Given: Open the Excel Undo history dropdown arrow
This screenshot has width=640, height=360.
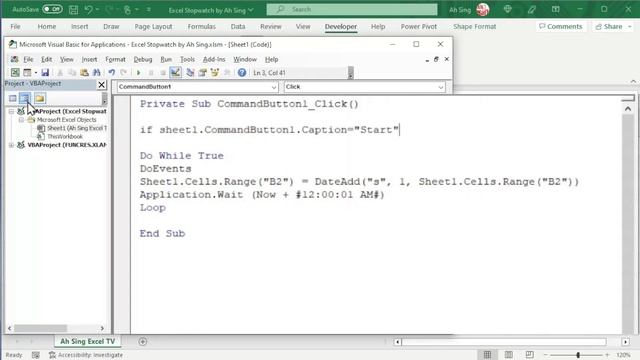Looking at the screenshot, I should (97, 9).
